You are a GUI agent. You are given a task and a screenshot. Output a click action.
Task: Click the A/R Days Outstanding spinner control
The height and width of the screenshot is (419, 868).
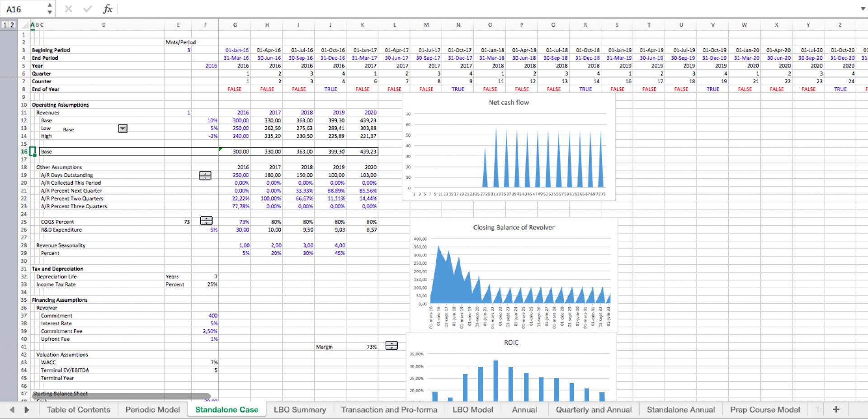tap(205, 176)
